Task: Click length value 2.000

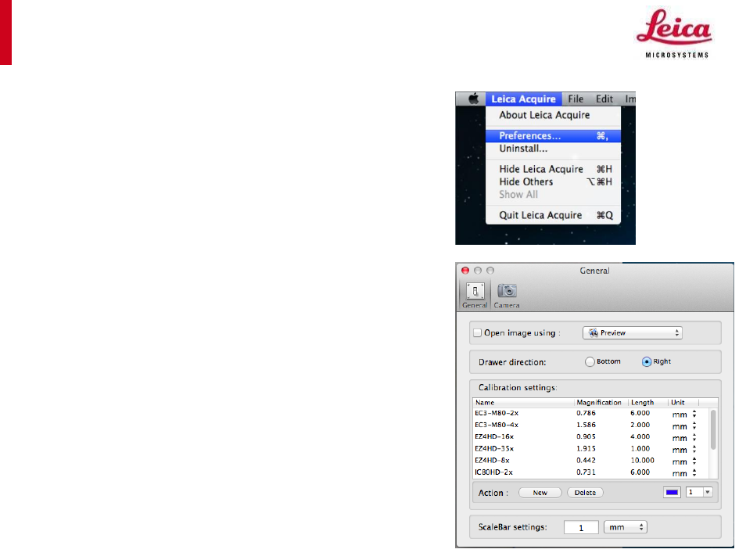Action: coord(640,425)
